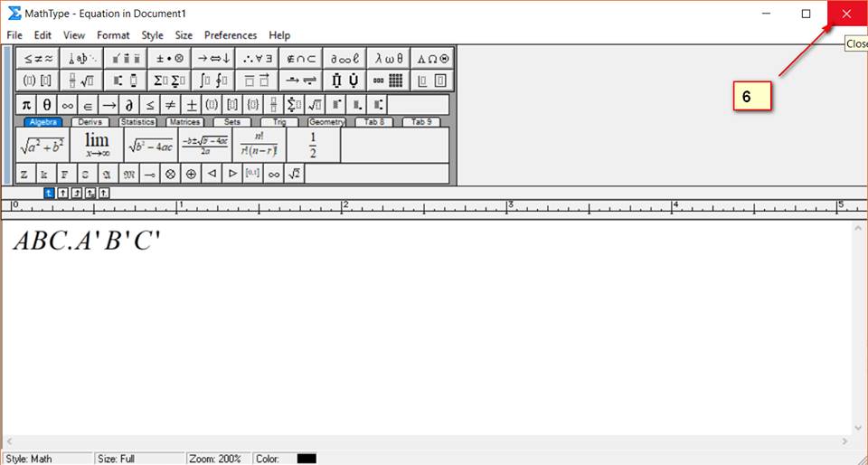
Task: Insert the sqrt(a²+b²) expression
Action: (x=42, y=146)
